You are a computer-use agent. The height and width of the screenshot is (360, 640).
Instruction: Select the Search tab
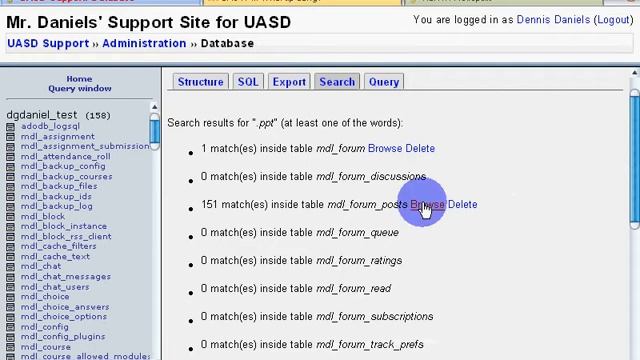click(x=337, y=82)
